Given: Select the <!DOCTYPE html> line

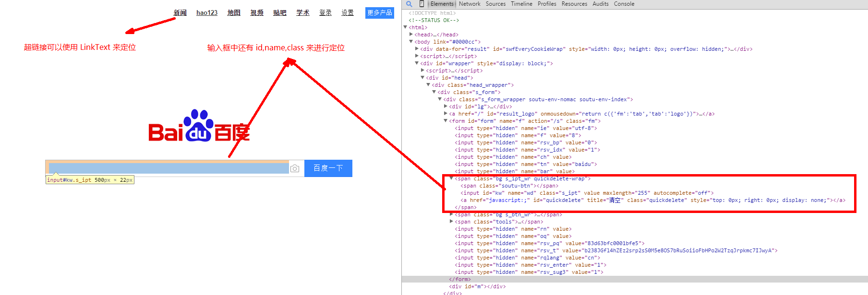Looking at the screenshot, I should tap(432, 13).
